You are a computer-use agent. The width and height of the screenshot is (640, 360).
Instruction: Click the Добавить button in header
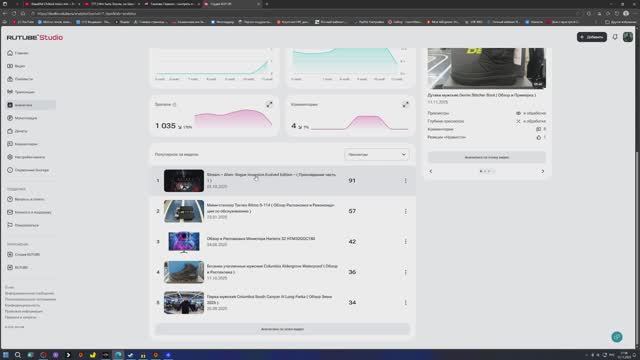591,37
